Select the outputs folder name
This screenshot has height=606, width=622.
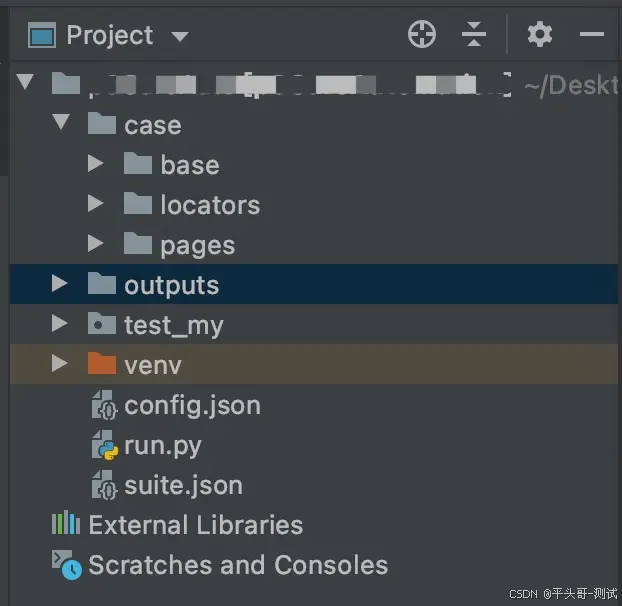tap(171, 286)
